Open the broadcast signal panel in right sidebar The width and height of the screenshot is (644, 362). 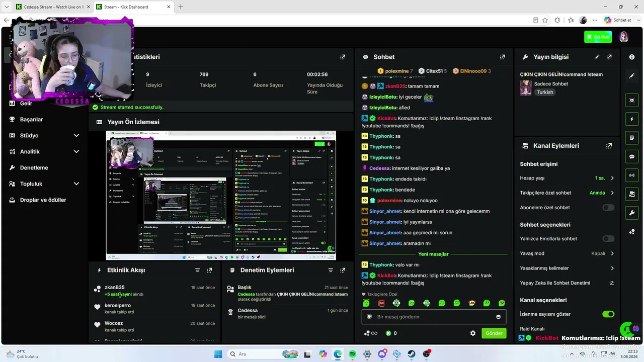(632, 175)
